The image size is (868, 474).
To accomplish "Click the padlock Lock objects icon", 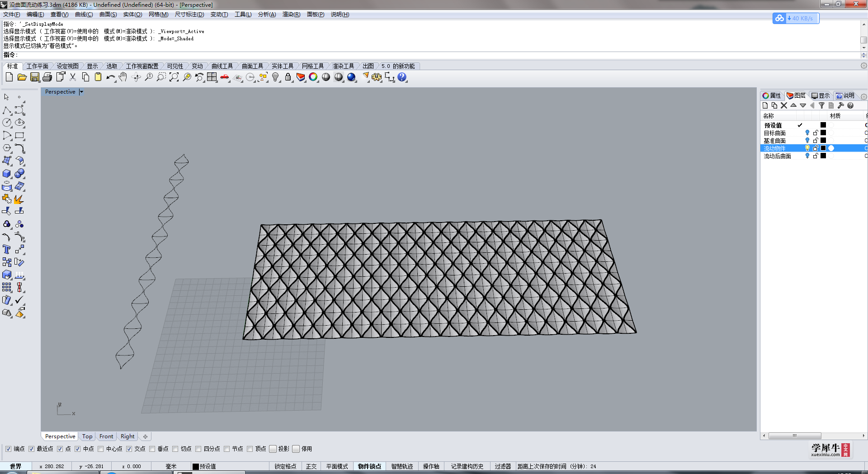I will [x=288, y=77].
